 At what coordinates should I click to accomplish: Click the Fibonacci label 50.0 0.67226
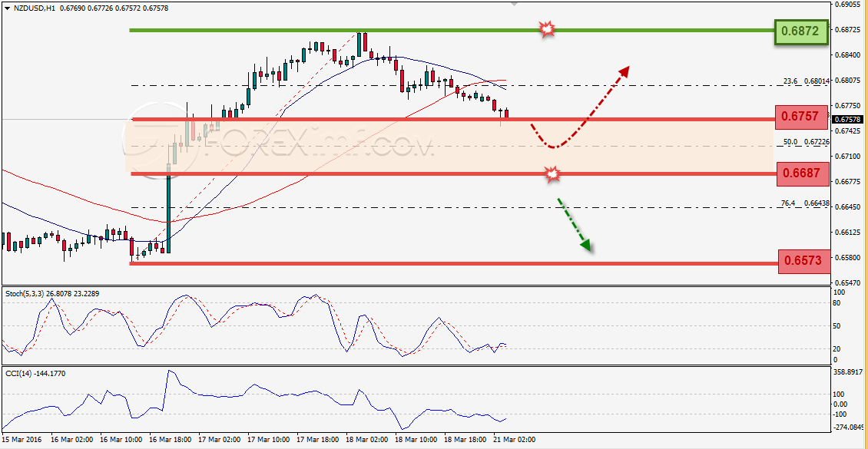[x=806, y=142]
